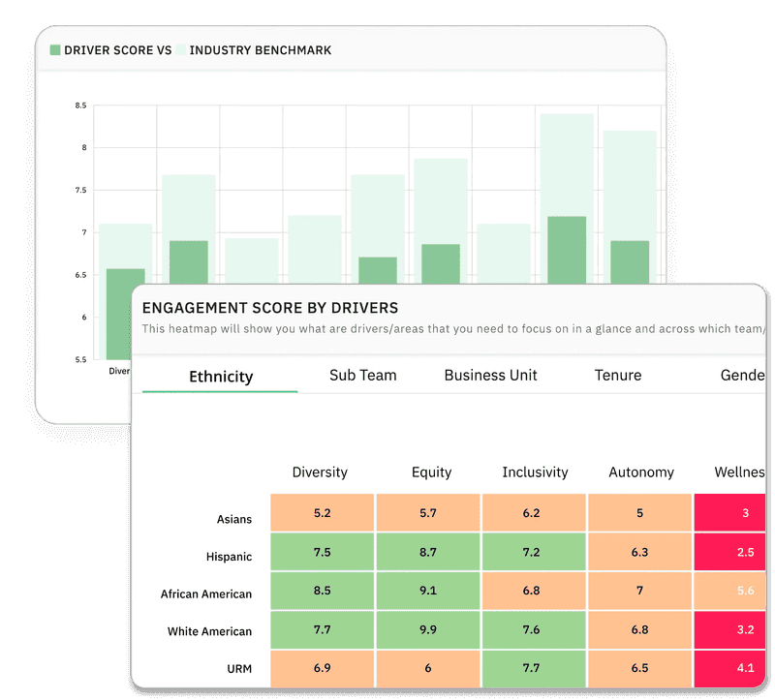The width and height of the screenshot is (775, 700).
Task: Select the Asians row label
Action: 234,519
